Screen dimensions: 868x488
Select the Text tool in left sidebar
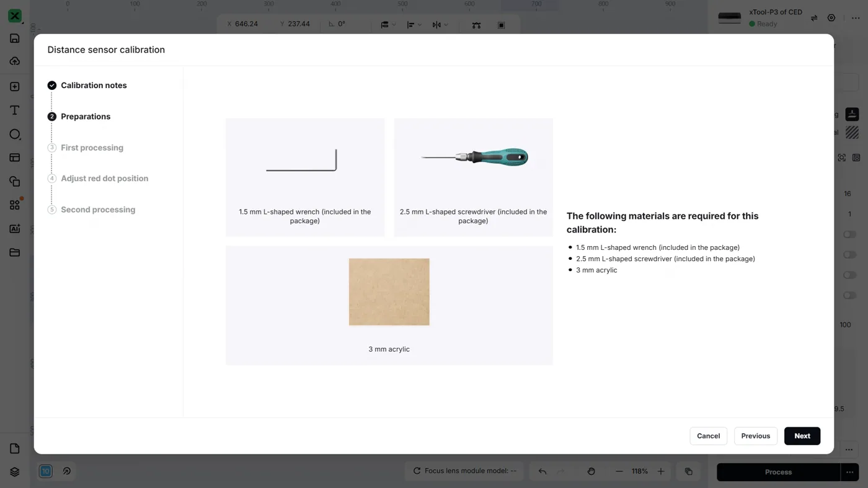15,110
